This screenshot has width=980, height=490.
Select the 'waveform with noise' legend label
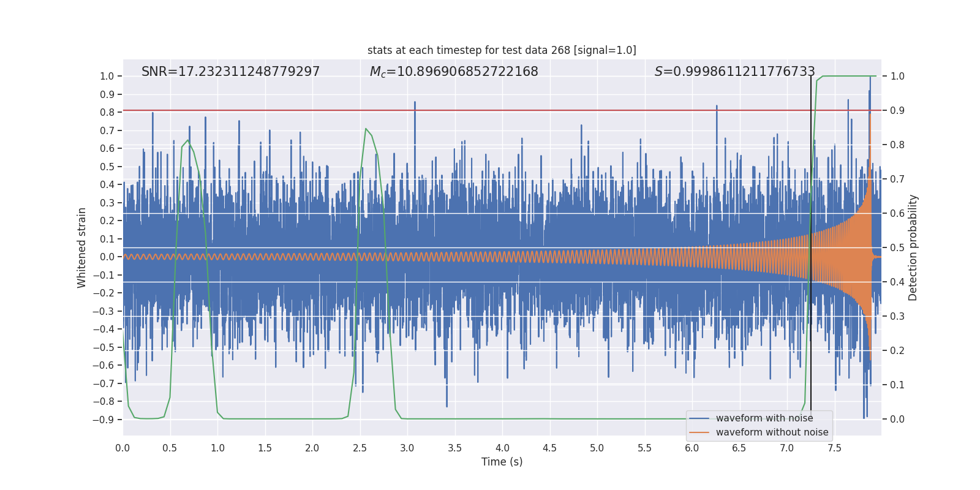(x=764, y=418)
